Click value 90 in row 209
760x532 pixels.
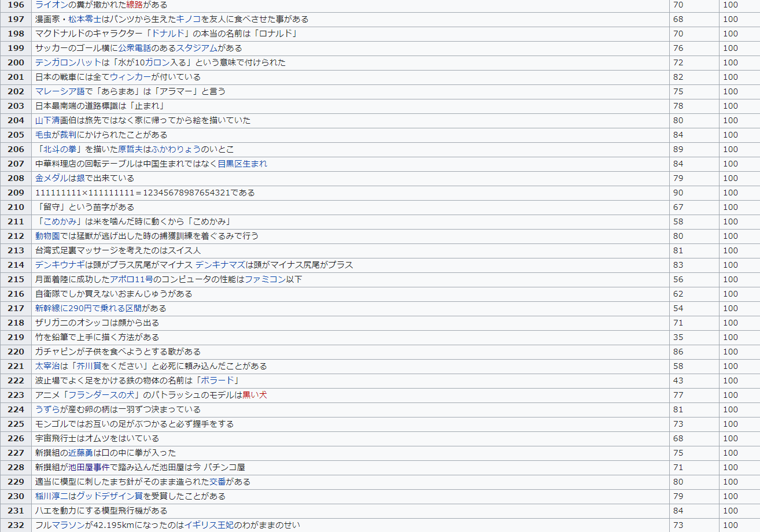pyautogui.click(x=678, y=193)
